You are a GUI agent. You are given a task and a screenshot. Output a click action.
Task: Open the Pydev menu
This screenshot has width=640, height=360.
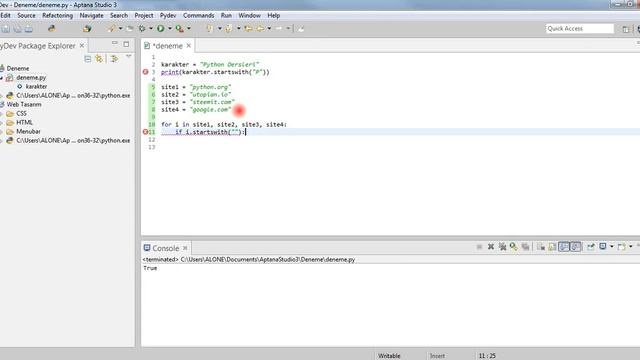[168, 16]
